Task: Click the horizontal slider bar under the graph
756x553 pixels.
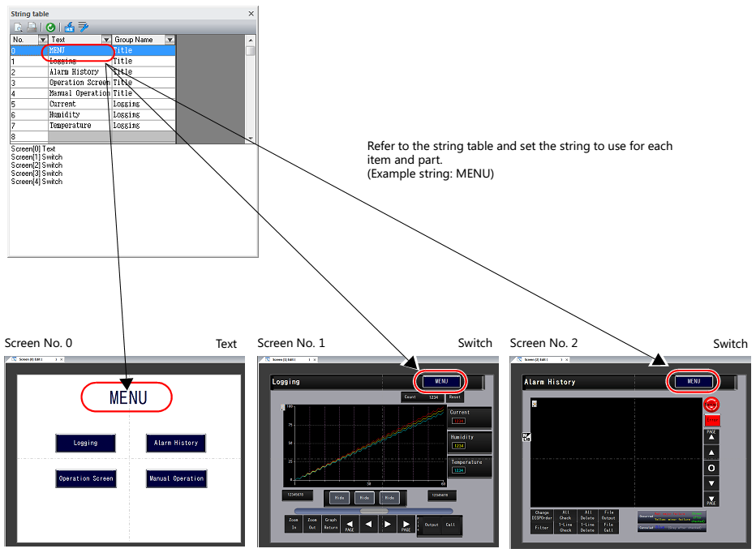Action: pos(374,511)
